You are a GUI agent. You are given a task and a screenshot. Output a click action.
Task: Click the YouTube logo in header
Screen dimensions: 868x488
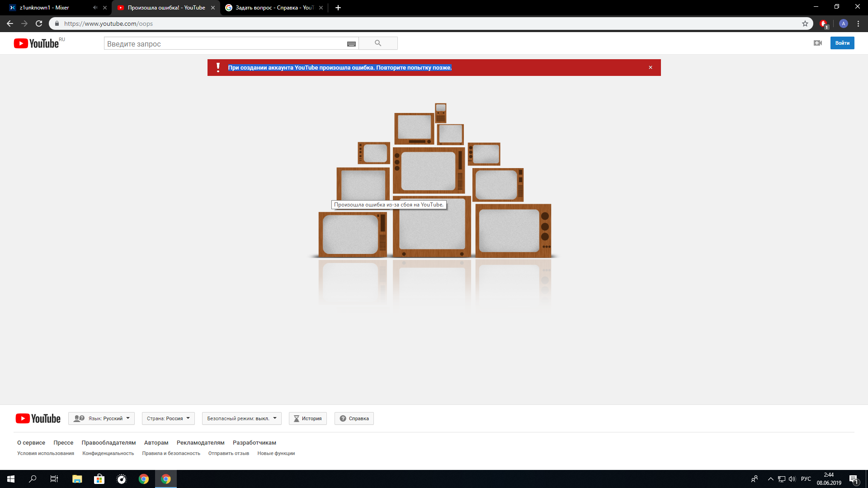(37, 43)
